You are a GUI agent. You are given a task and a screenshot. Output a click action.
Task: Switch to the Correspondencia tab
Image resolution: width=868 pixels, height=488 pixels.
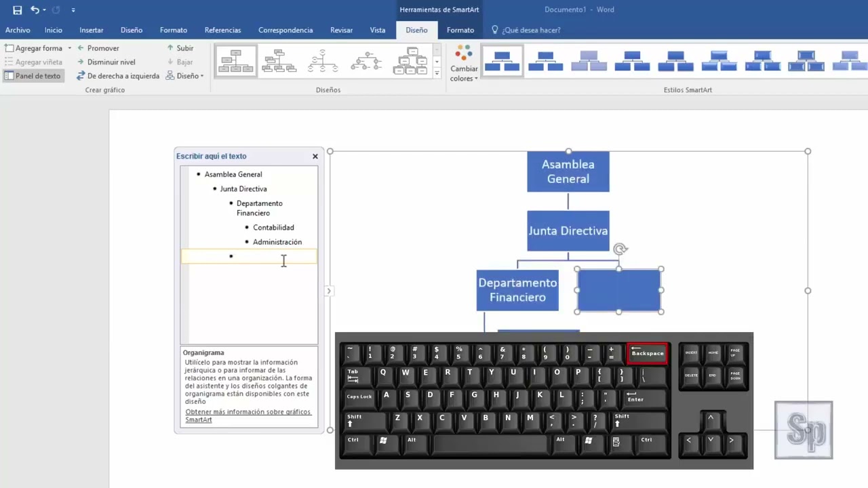click(x=285, y=30)
